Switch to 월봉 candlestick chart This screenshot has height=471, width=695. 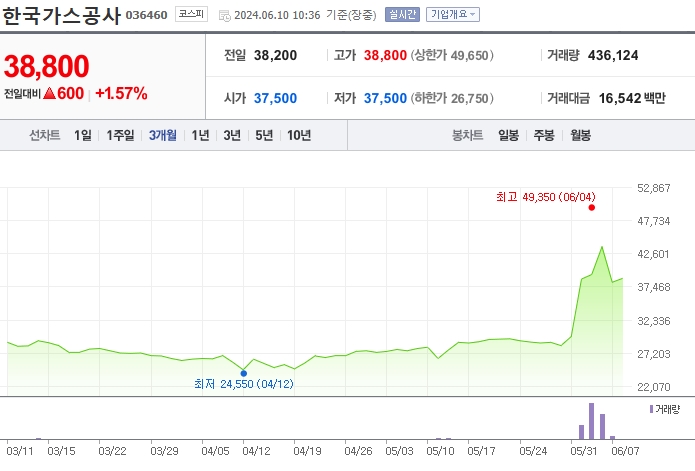(580, 135)
